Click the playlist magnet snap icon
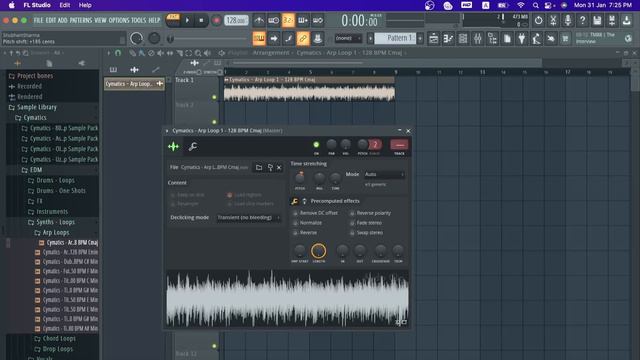This screenshot has width=640, height=360. (x=118, y=53)
